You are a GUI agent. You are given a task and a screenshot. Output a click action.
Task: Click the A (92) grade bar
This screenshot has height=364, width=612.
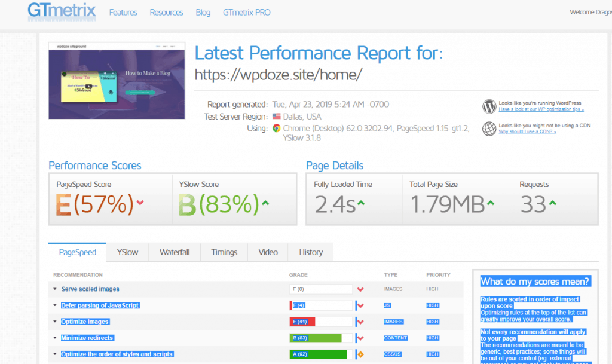[x=321, y=354]
